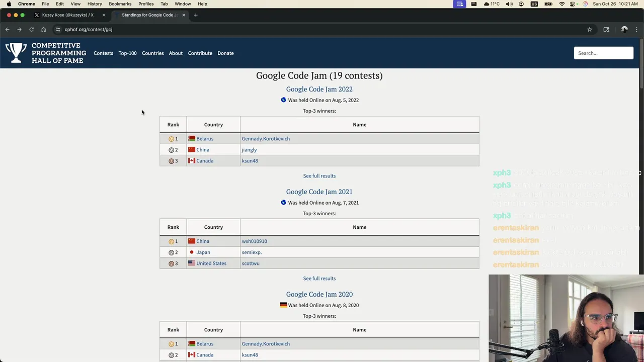Click the purple screen sharing menu bar icon
Screen dimensions: 644x362
pos(459,4)
